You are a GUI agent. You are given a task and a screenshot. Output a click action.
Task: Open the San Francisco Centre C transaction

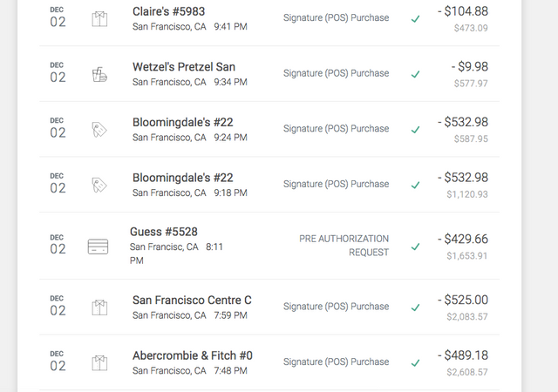tap(269, 307)
